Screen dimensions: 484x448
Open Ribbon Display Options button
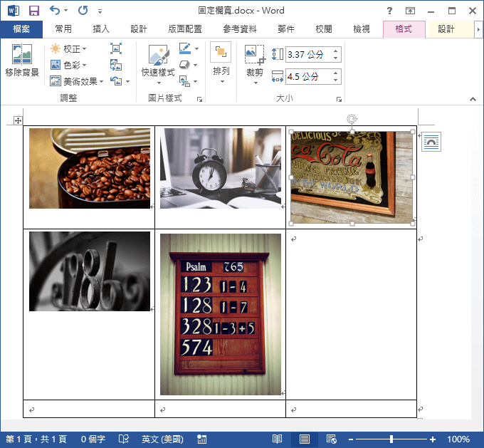(410, 11)
